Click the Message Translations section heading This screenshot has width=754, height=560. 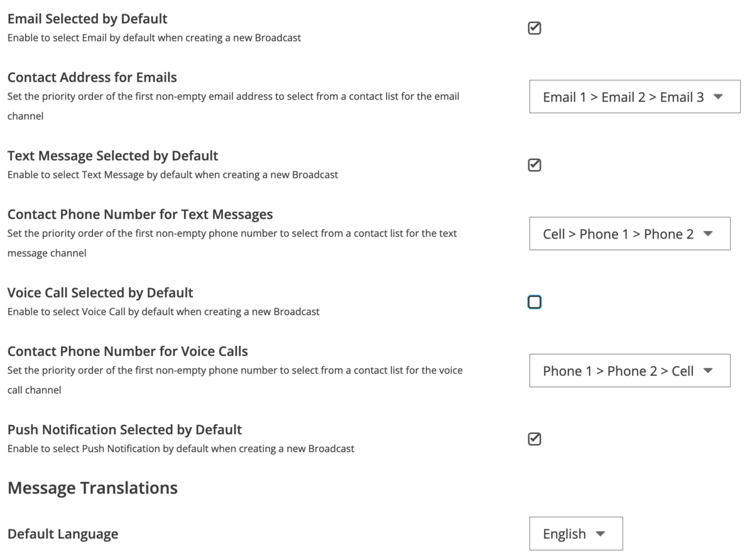coord(92,488)
